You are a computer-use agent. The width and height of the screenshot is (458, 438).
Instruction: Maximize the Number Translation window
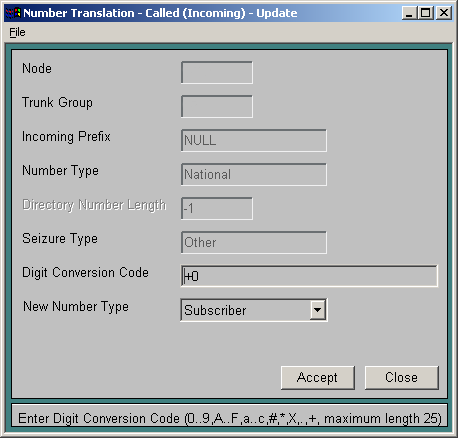426,13
